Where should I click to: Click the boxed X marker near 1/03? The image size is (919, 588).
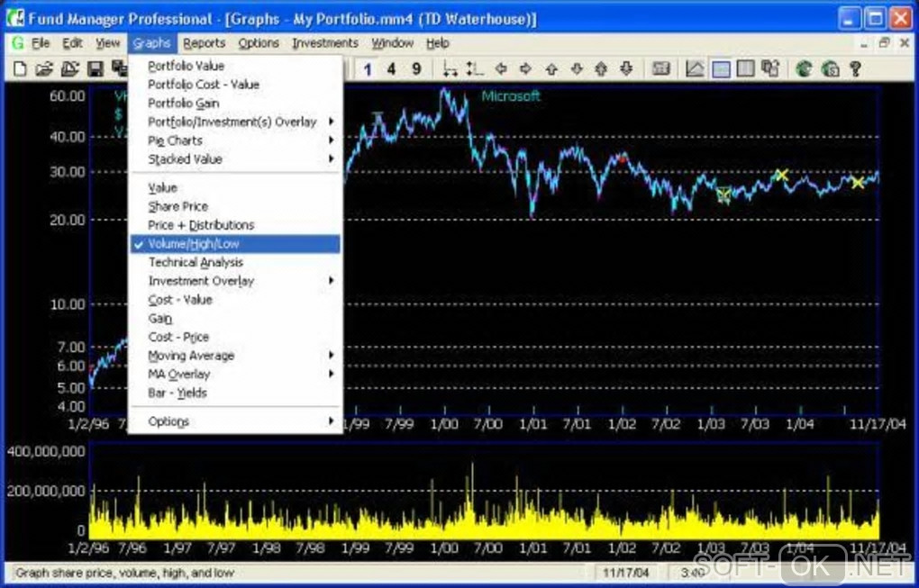coord(723,195)
